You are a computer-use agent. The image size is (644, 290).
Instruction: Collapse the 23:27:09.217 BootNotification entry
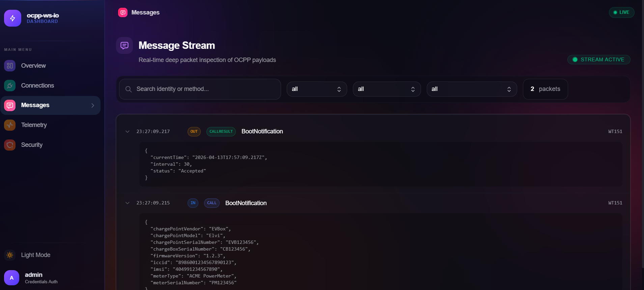128,132
